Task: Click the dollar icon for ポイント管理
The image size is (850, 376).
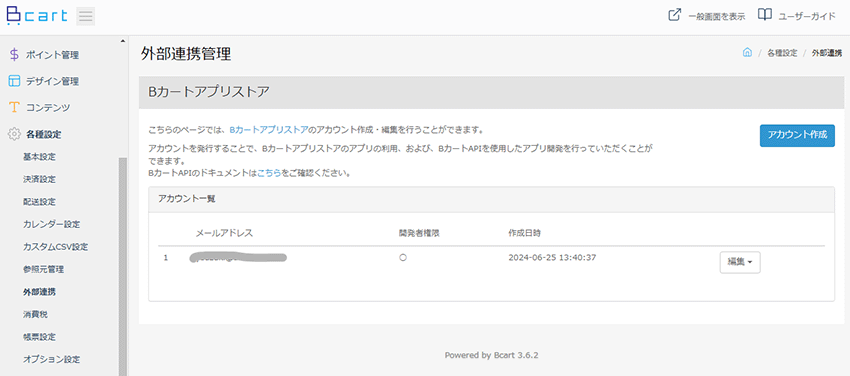Action: point(15,55)
